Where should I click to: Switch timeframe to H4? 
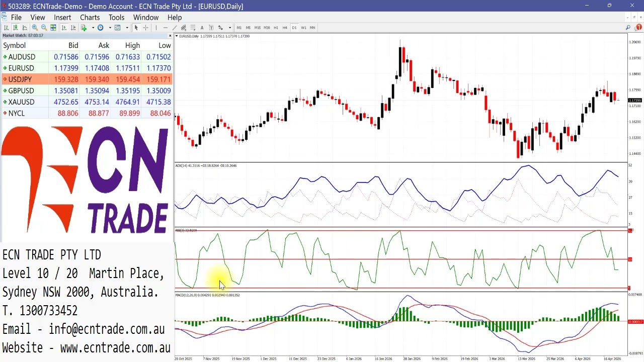click(x=285, y=28)
